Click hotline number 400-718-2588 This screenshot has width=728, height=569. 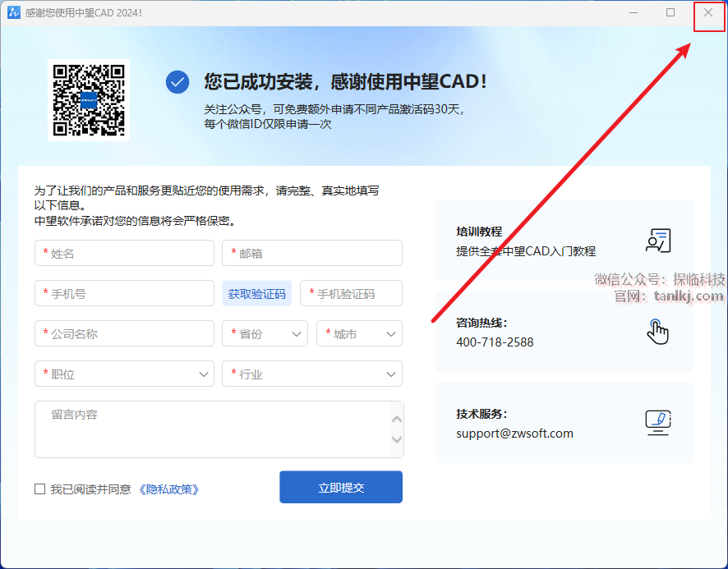[x=495, y=342]
